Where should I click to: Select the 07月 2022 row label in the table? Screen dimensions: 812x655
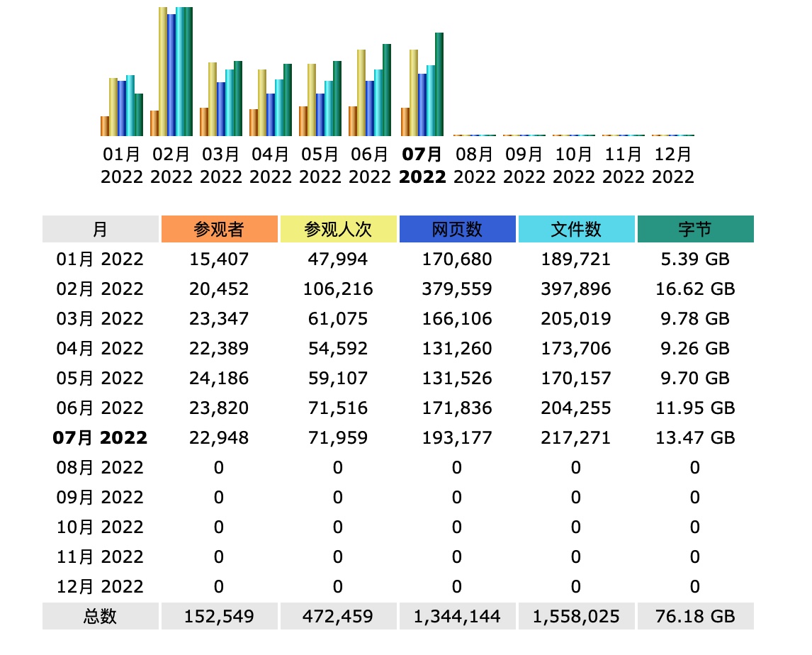click(100, 438)
